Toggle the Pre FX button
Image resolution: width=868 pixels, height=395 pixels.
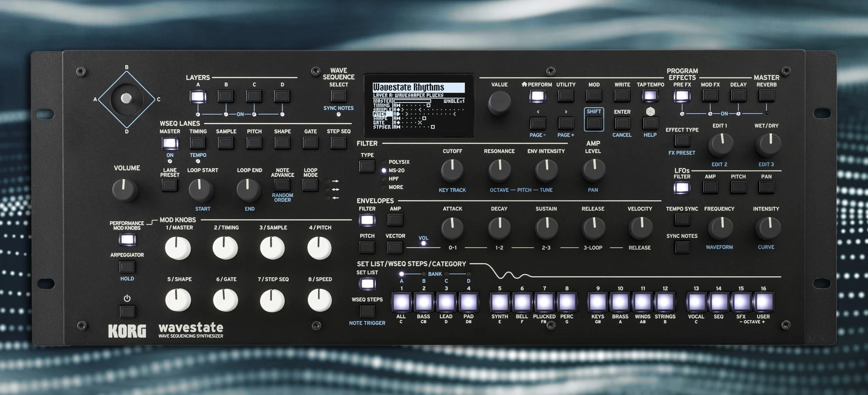[682, 96]
